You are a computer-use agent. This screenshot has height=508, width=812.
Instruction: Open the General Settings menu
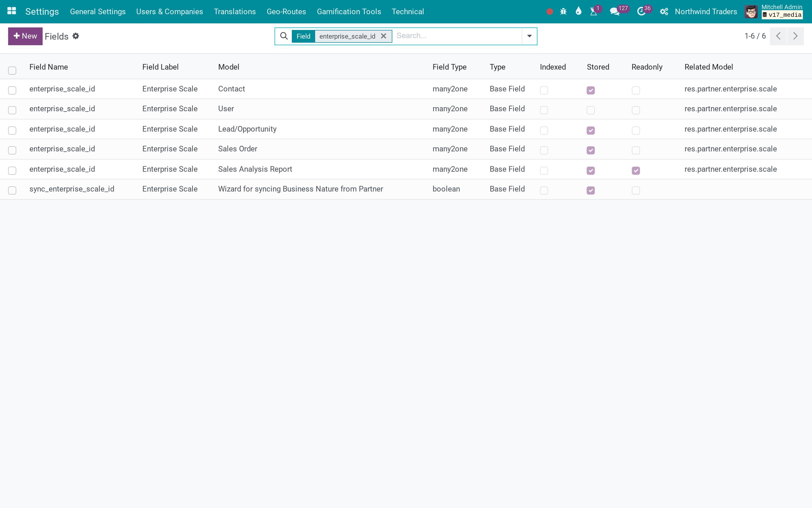98,12
